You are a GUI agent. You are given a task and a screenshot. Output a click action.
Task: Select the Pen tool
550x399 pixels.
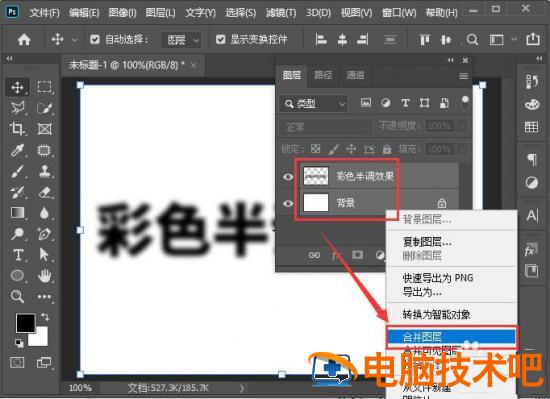click(45, 234)
